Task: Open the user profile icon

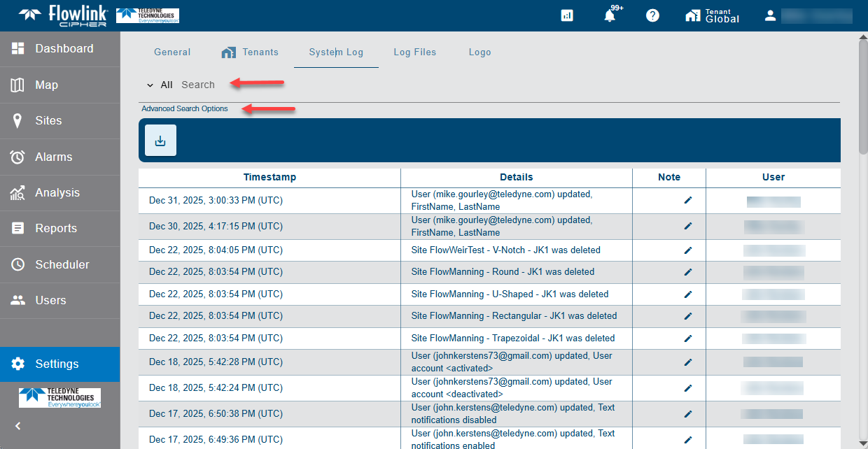Action: pyautogui.click(x=770, y=15)
